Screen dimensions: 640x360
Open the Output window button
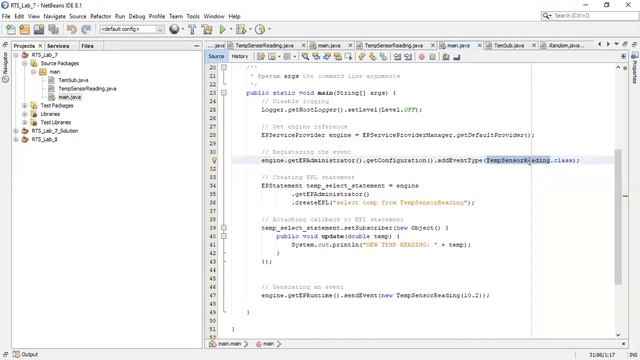[26, 354]
